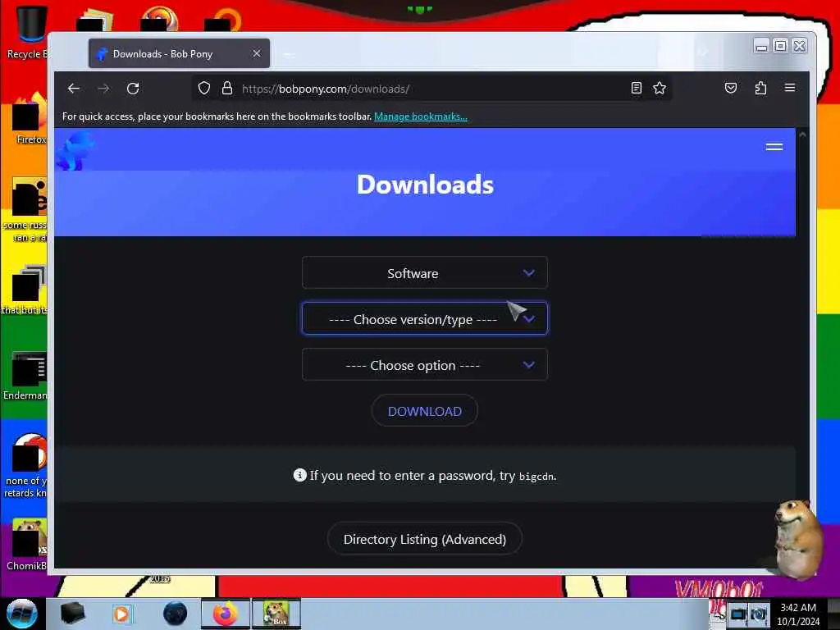This screenshot has height=630, width=840.
Task: Close the Downloads - Bob Pony tab
Action: tap(257, 53)
